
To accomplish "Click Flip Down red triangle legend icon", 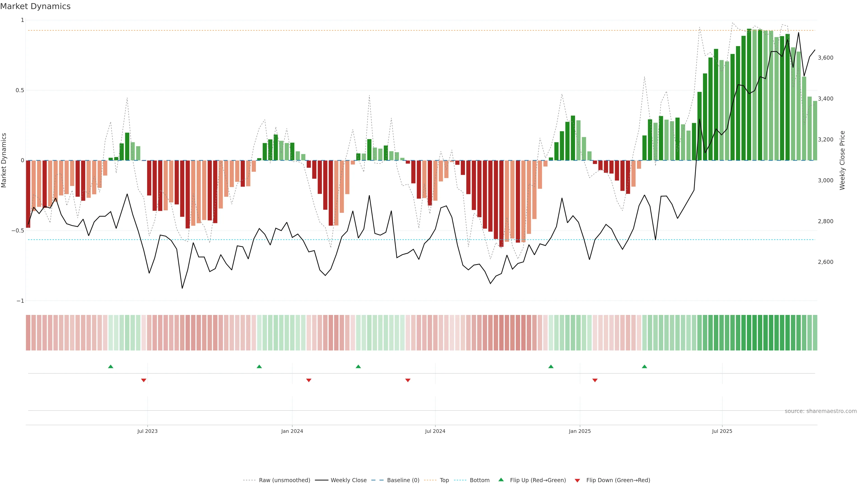I will coord(577,481).
